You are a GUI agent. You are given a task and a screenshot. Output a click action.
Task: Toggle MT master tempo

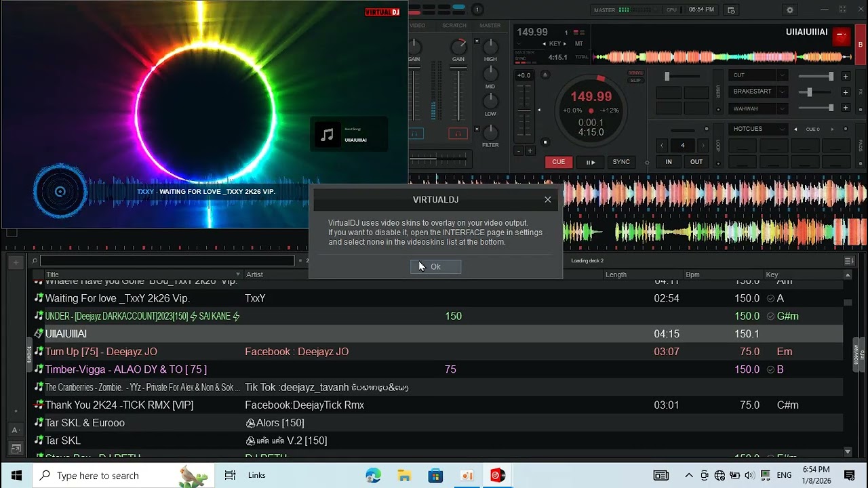coord(579,43)
